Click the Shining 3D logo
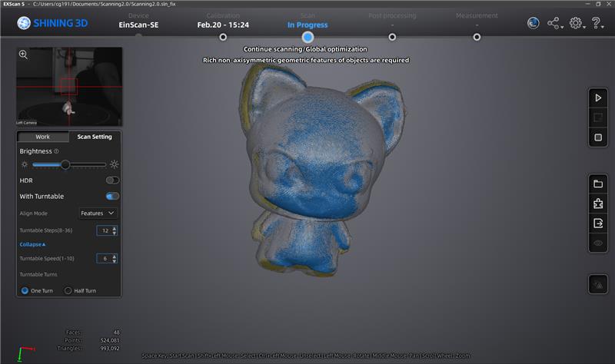615x364 pixels. click(x=52, y=23)
